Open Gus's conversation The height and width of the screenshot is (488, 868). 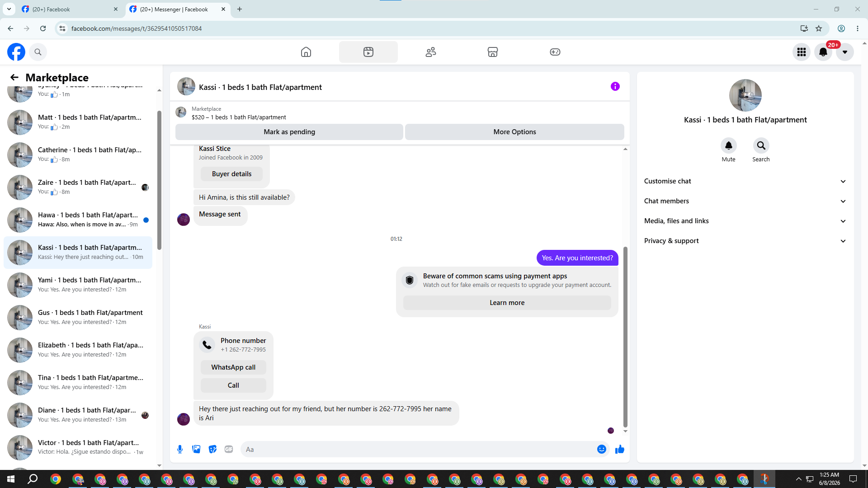pyautogui.click(x=78, y=317)
